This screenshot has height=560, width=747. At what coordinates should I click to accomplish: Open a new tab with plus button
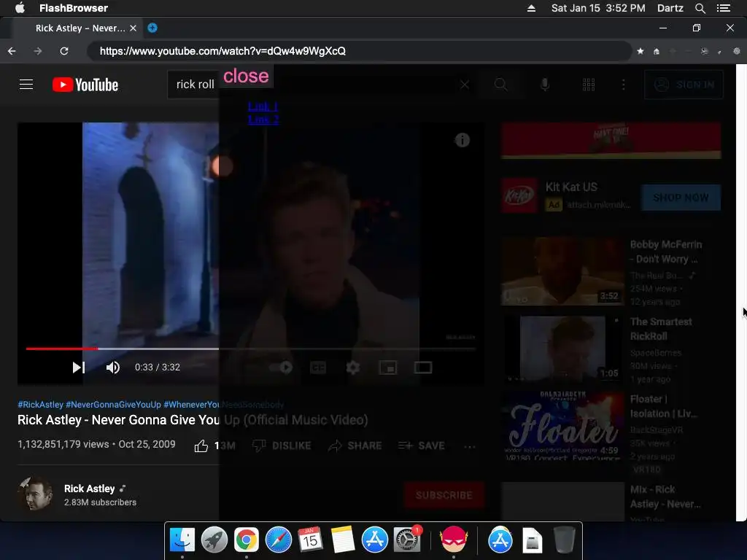point(152,28)
